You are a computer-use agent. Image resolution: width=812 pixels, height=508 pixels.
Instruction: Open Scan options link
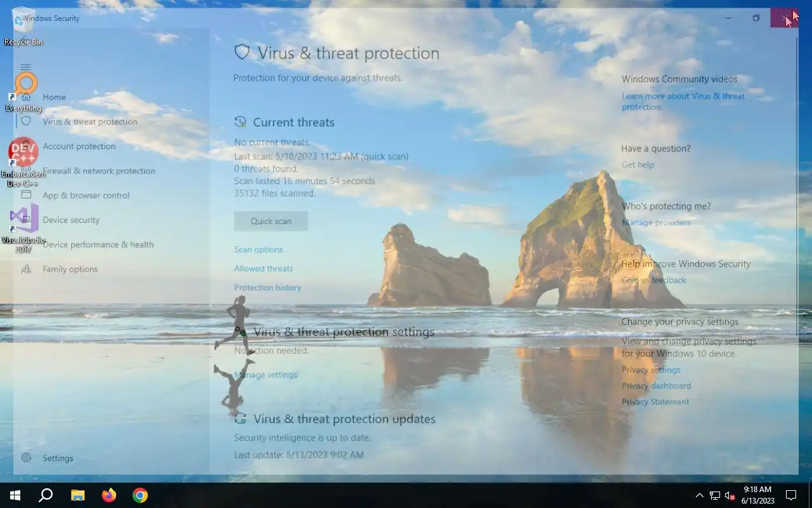click(x=258, y=250)
